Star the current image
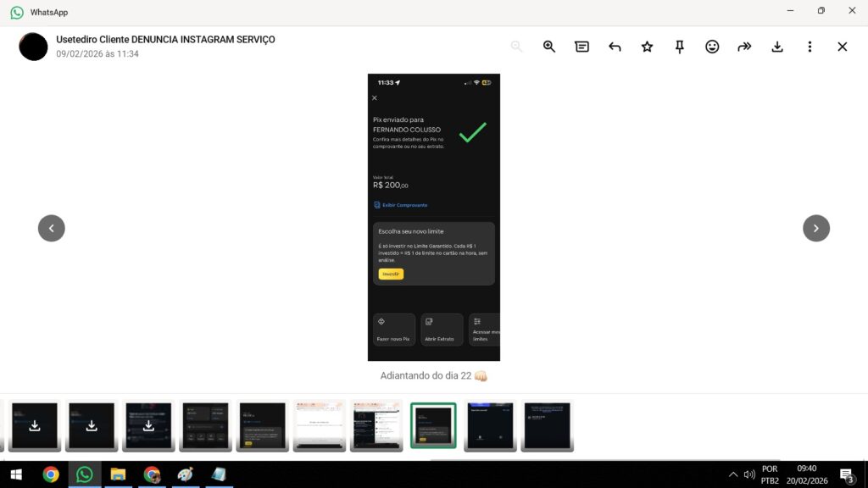Image resolution: width=868 pixels, height=488 pixels. coord(647,47)
